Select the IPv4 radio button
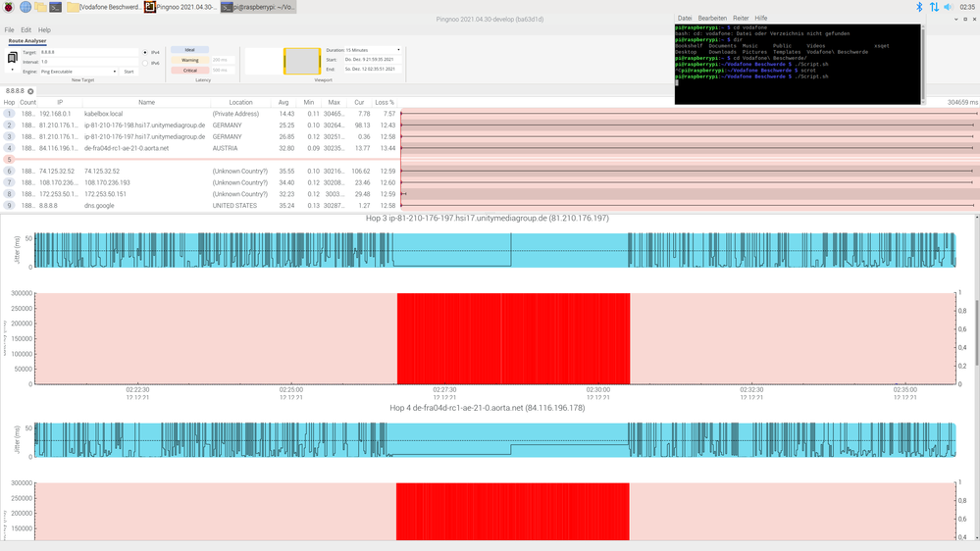The height and width of the screenshot is (551, 980). click(x=145, y=53)
